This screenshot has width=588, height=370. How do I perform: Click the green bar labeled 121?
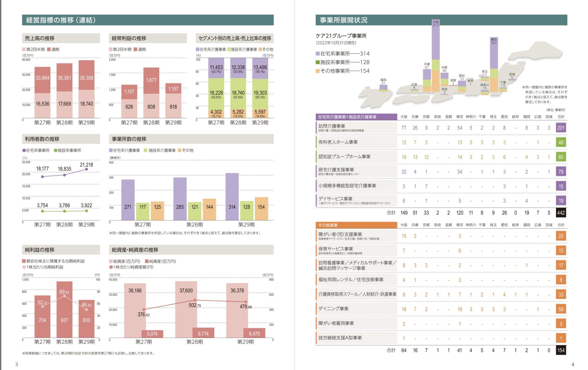point(195,211)
